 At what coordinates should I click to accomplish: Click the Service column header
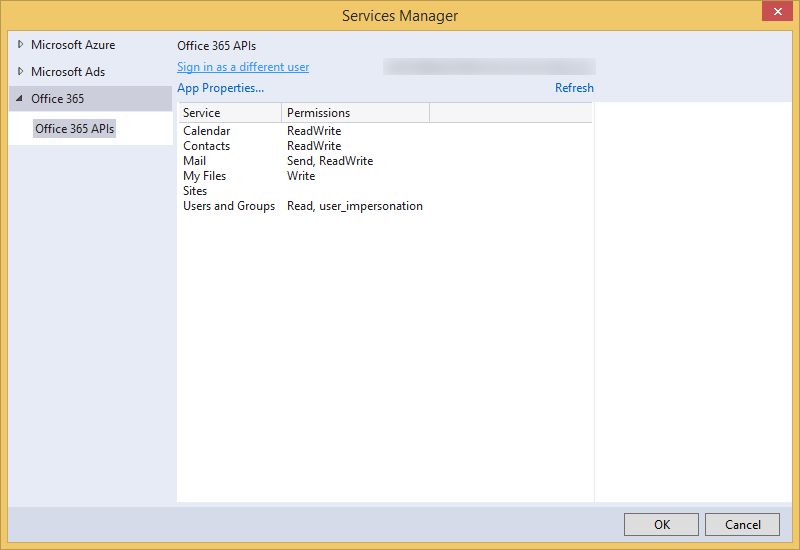pyautogui.click(x=229, y=113)
